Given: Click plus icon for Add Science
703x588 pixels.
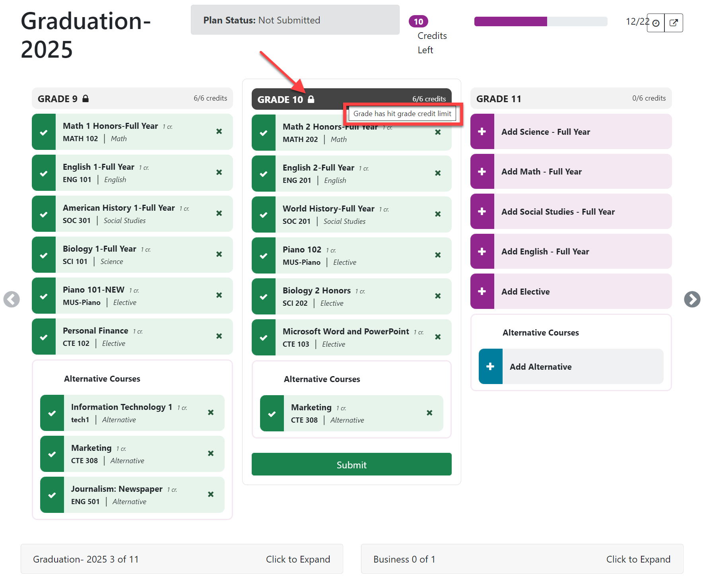Looking at the screenshot, I should (x=482, y=132).
